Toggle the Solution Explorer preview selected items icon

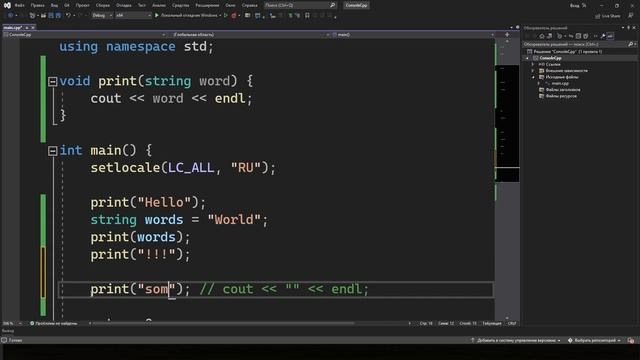point(610,36)
